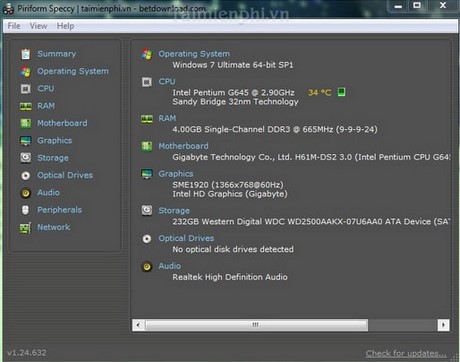Go to the RAM section in sidebar

(x=46, y=106)
